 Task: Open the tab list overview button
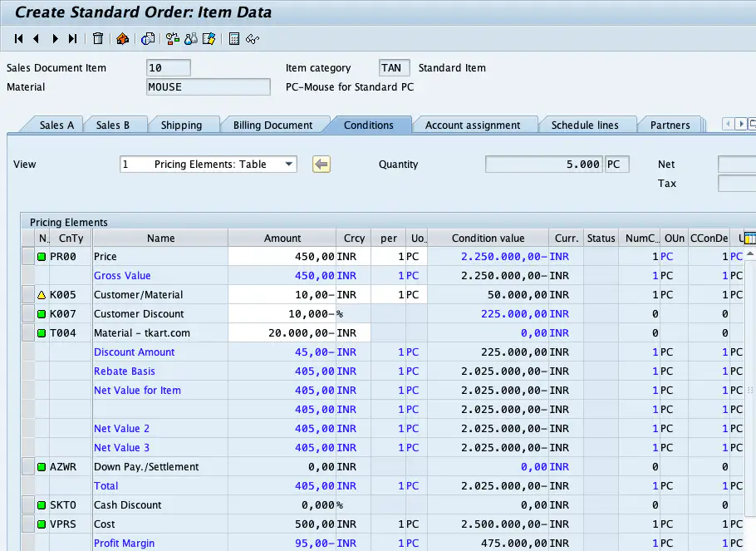751,125
